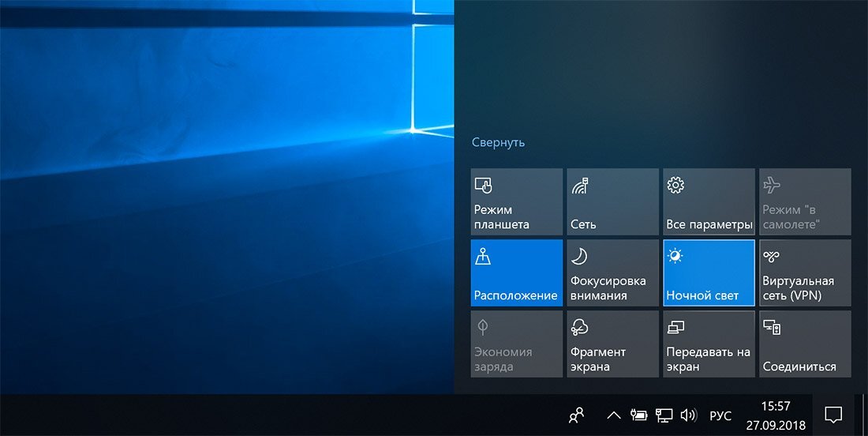Open the Соединиться connect tile
Image resolution: width=868 pixels, height=436 pixels.
pos(805,344)
